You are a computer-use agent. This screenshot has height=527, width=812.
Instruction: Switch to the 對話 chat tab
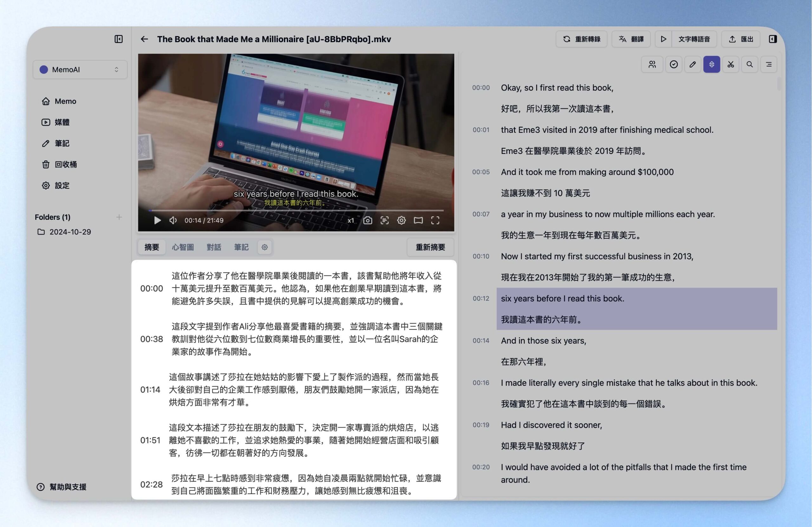(214, 247)
